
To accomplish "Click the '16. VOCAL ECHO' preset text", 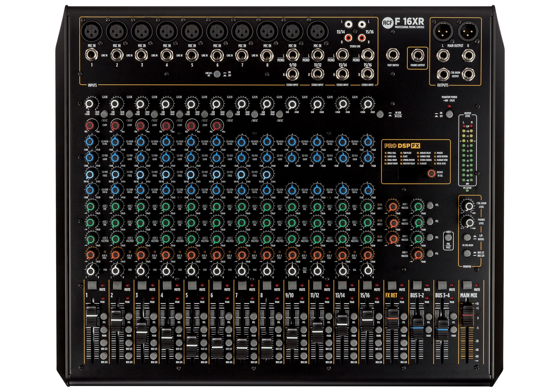I will coord(440,164).
